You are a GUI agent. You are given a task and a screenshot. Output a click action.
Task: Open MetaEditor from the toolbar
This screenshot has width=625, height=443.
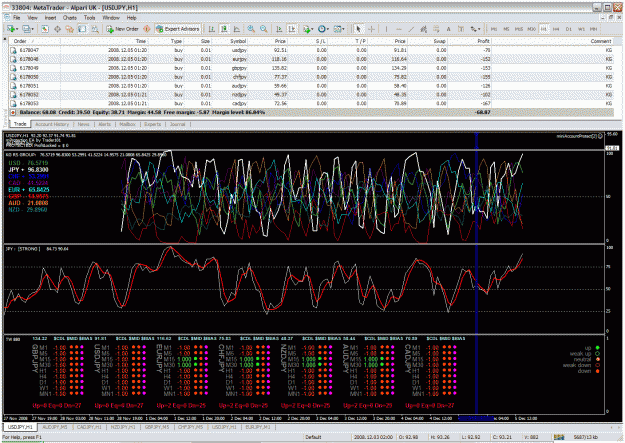point(147,29)
